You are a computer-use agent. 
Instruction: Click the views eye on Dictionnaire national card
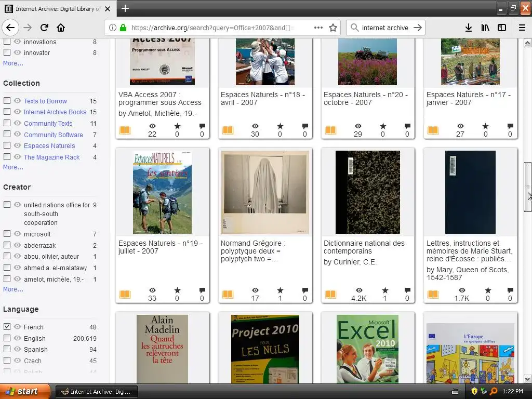(359, 290)
